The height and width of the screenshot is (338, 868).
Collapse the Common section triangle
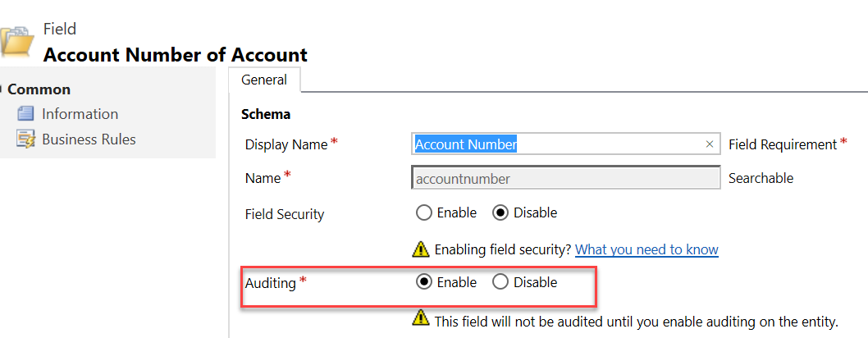coord(2,89)
